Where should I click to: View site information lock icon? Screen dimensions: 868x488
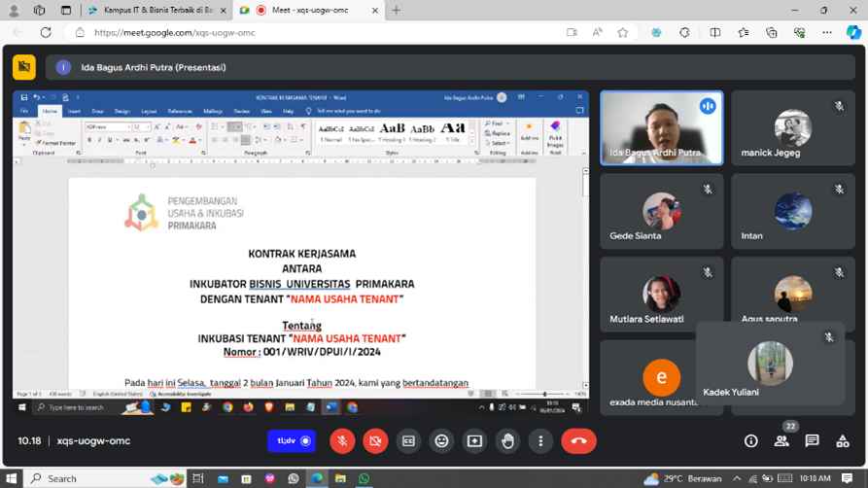pos(80,33)
